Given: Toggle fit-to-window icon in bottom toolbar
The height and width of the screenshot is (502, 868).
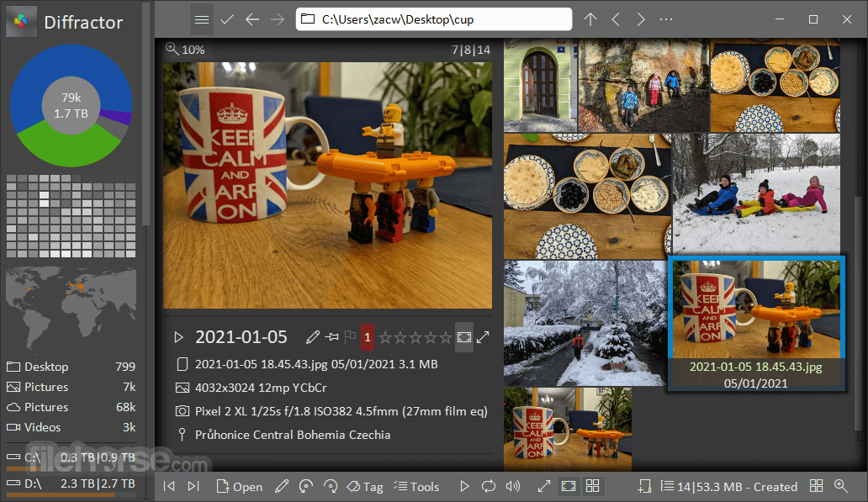Looking at the screenshot, I should click(569, 487).
